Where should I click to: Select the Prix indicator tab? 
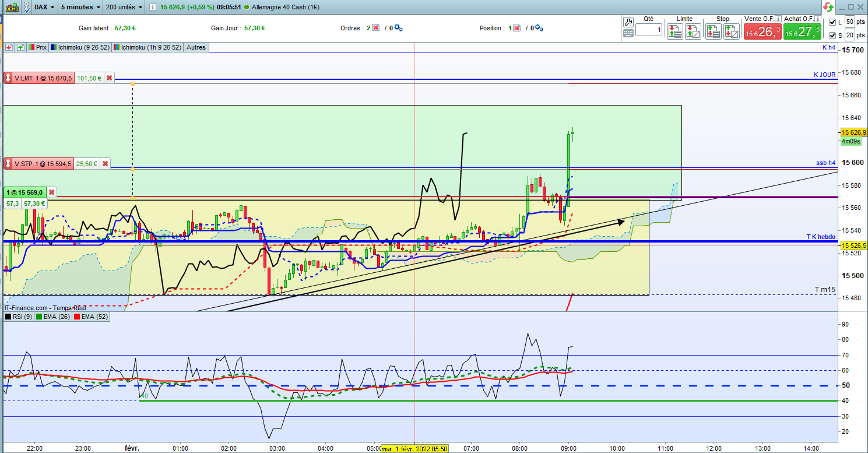(x=38, y=47)
